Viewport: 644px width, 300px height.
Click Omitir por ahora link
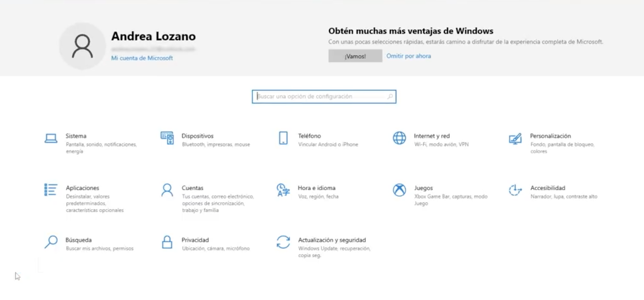[408, 56]
